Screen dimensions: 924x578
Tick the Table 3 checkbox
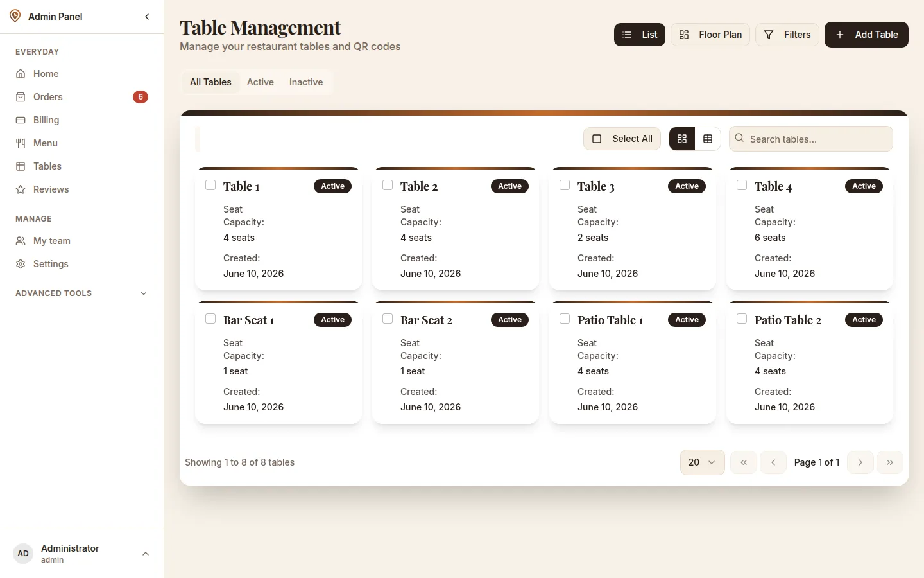click(x=565, y=185)
